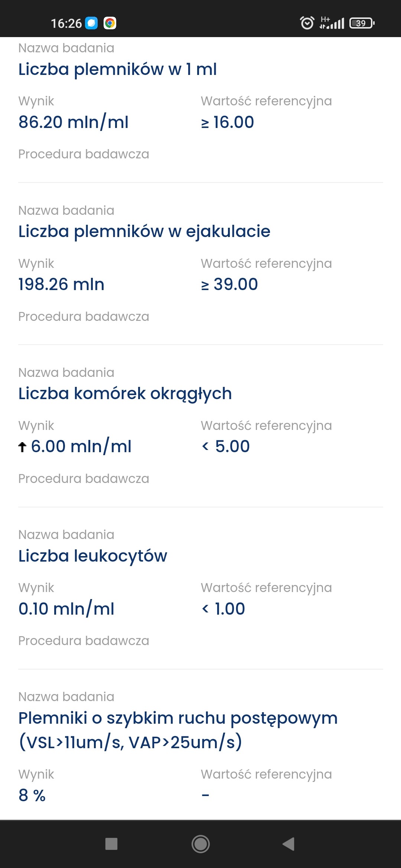The height and width of the screenshot is (868, 401).
Task: Expand Procedura badawcza under Liczba komórek okrągłych
Action: click(x=84, y=479)
